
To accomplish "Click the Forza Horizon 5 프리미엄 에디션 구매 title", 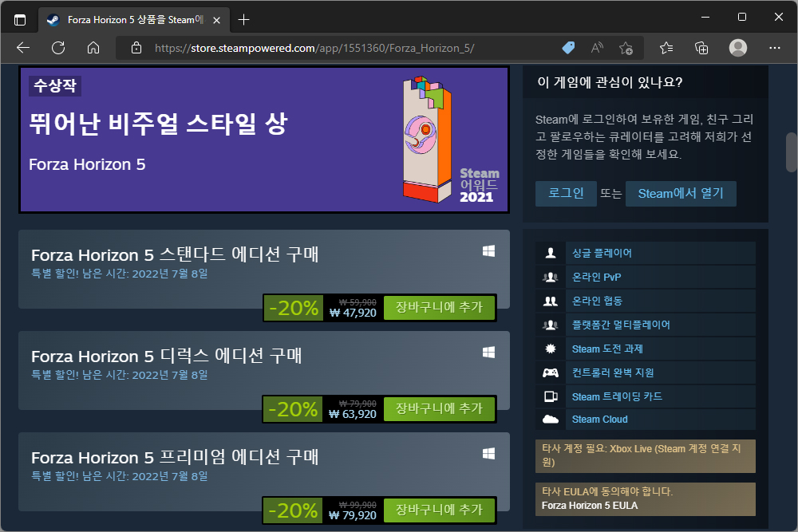I will (x=175, y=457).
